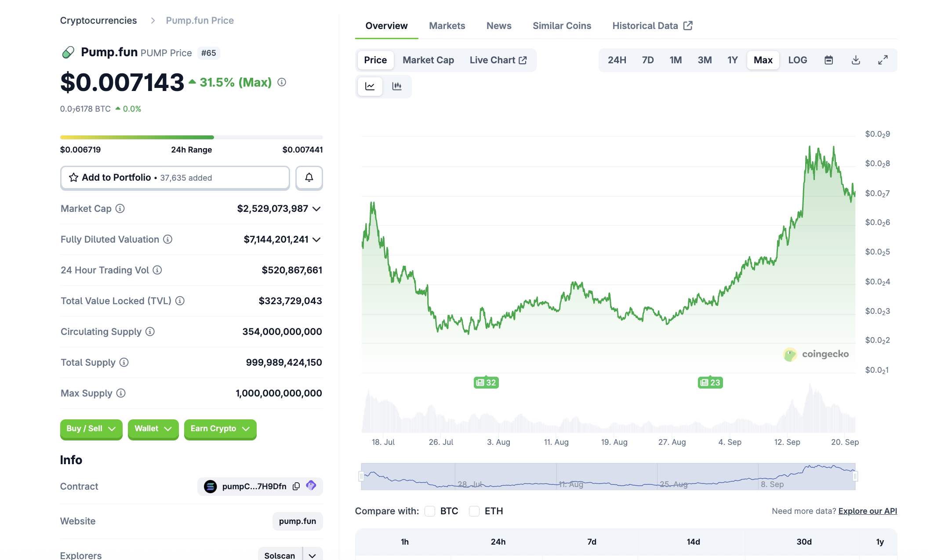Switch to the Markets tab
Image resolution: width=930 pixels, height=560 pixels.
tap(447, 25)
